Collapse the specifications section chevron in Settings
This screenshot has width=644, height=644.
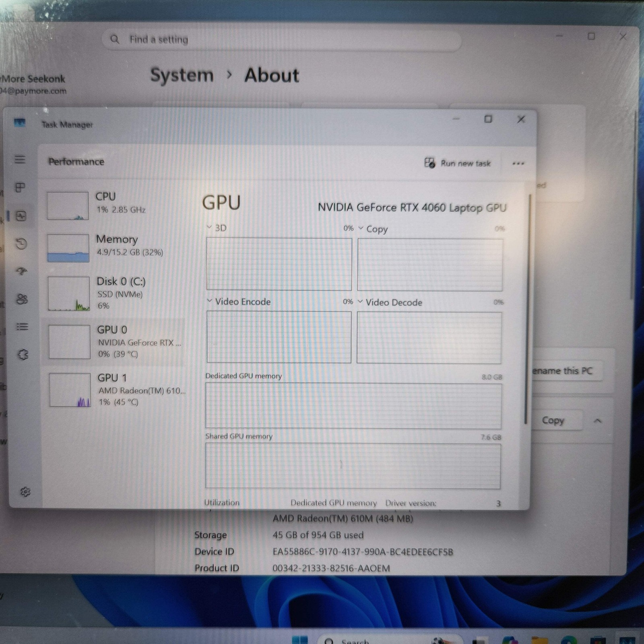click(598, 421)
